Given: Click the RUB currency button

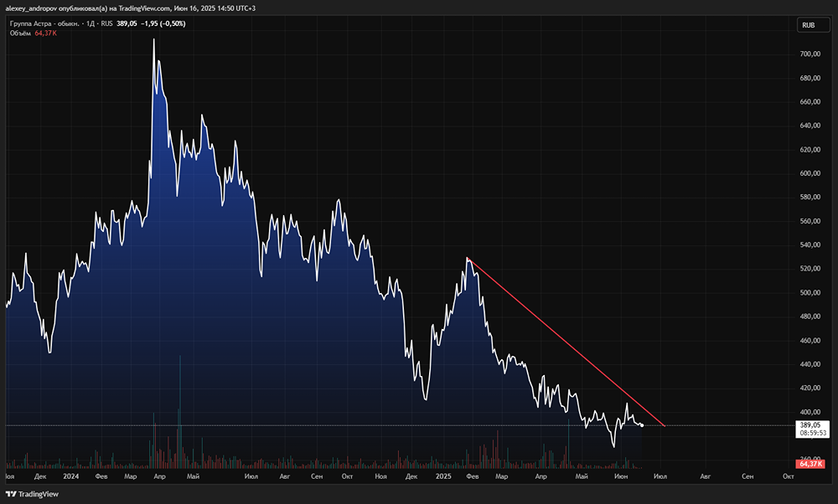Looking at the screenshot, I should [814, 25].
